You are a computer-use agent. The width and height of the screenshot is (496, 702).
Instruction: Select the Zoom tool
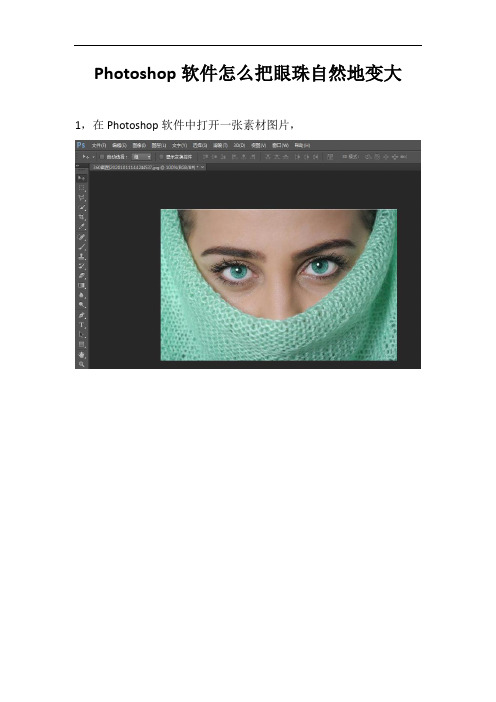[81, 364]
